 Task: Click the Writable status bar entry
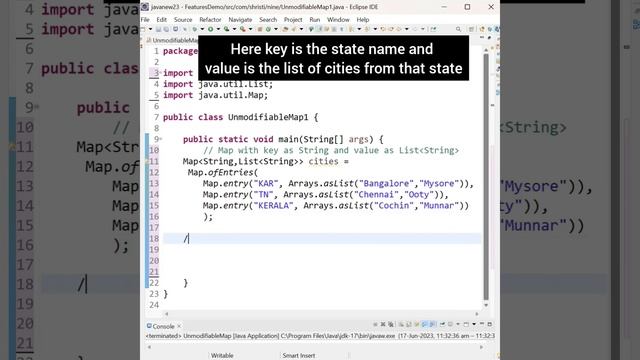(222, 356)
